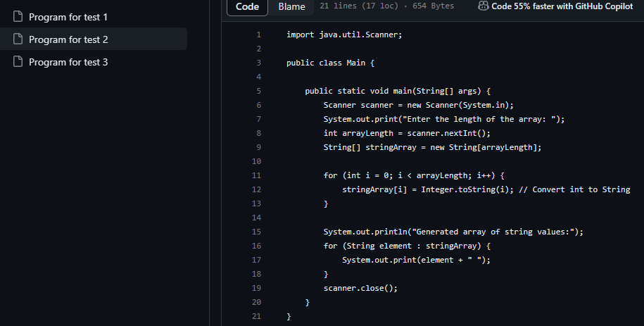Click the GitHub Copilot icon
This screenshot has height=326, width=644.
[x=484, y=6]
